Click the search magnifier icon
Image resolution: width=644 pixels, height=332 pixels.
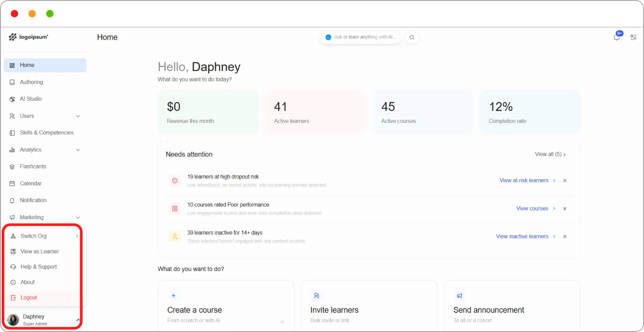(x=412, y=37)
